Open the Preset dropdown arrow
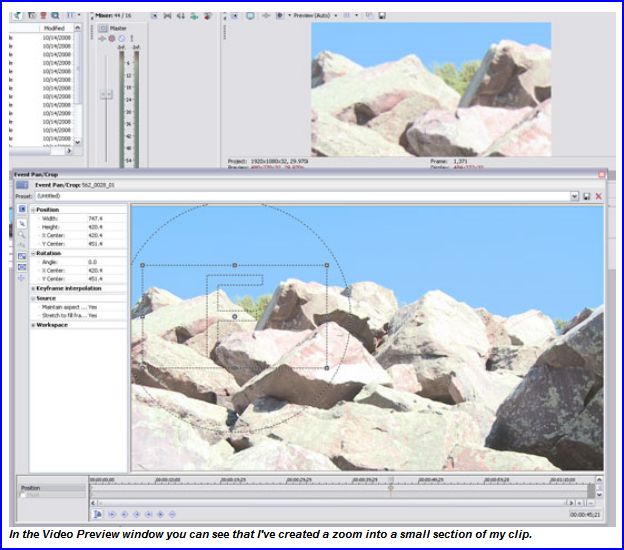The image size is (624, 550). click(x=574, y=196)
